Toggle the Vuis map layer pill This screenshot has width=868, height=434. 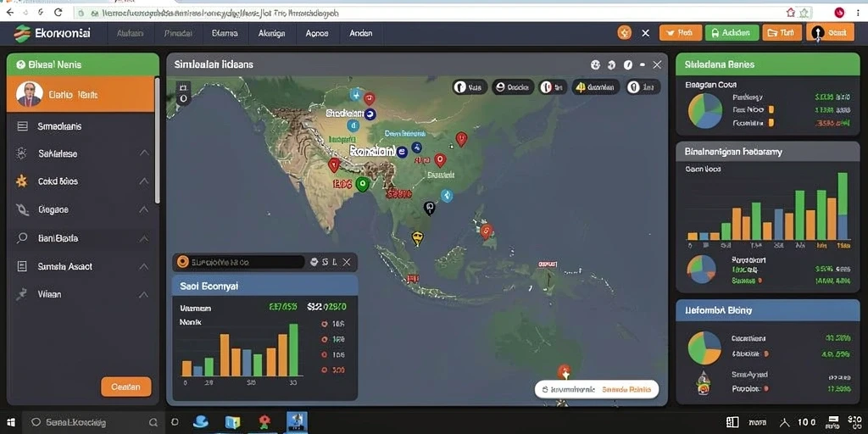point(470,87)
